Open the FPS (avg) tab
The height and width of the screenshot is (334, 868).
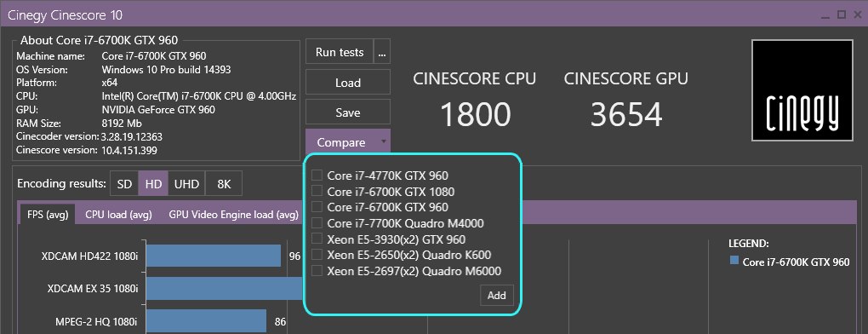point(47,215)
